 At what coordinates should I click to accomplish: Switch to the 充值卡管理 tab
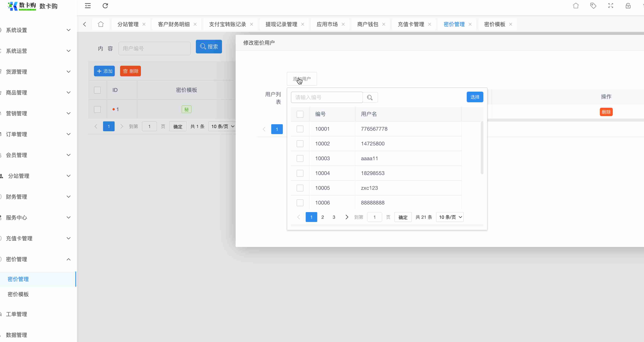411,24
